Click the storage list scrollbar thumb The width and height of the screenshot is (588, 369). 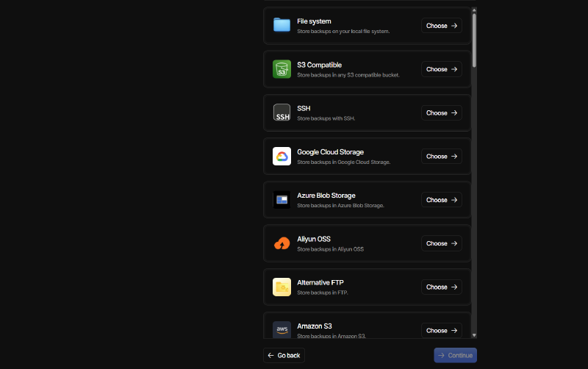tap(474, 40)
